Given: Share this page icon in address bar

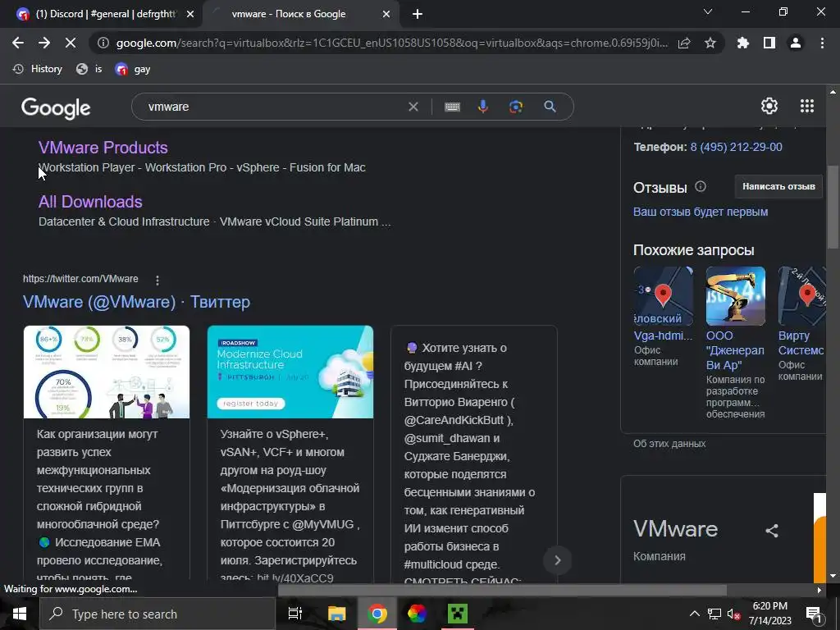Looking at the screenshot, I should pyautogui.click(x=684, y=43).
